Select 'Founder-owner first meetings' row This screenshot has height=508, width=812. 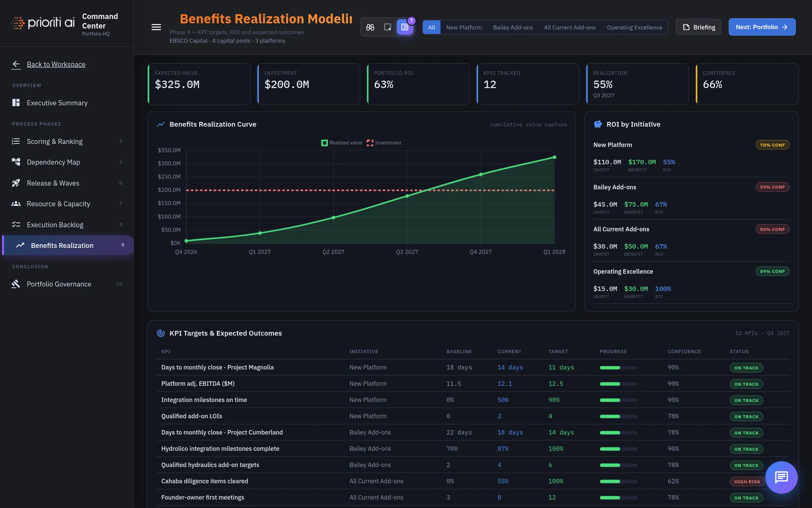click(x=473, y=497)
